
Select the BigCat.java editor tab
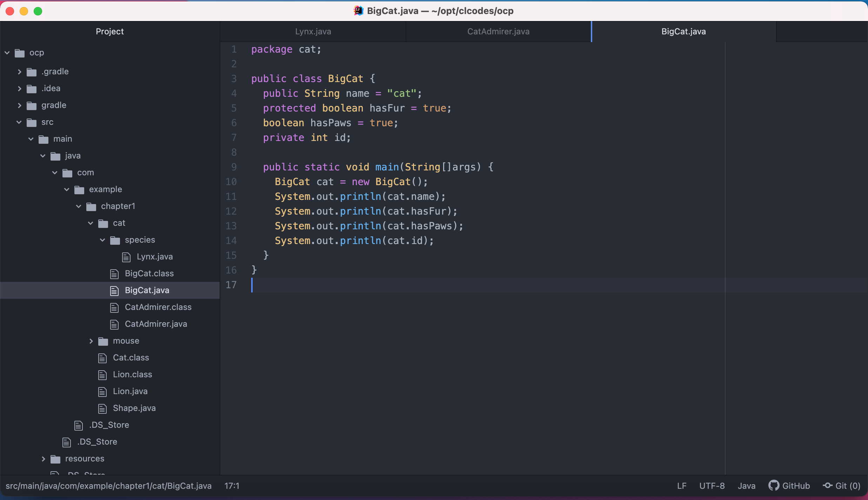(x=683, y=32)
